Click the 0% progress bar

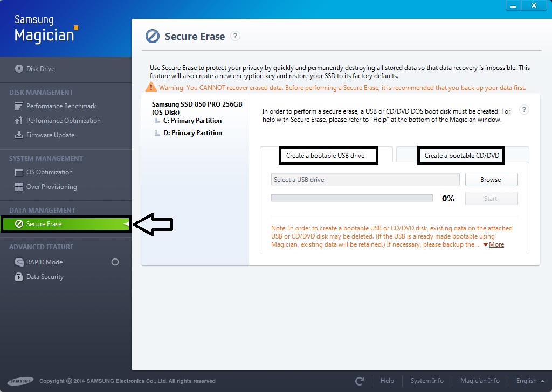coord(352,197)
